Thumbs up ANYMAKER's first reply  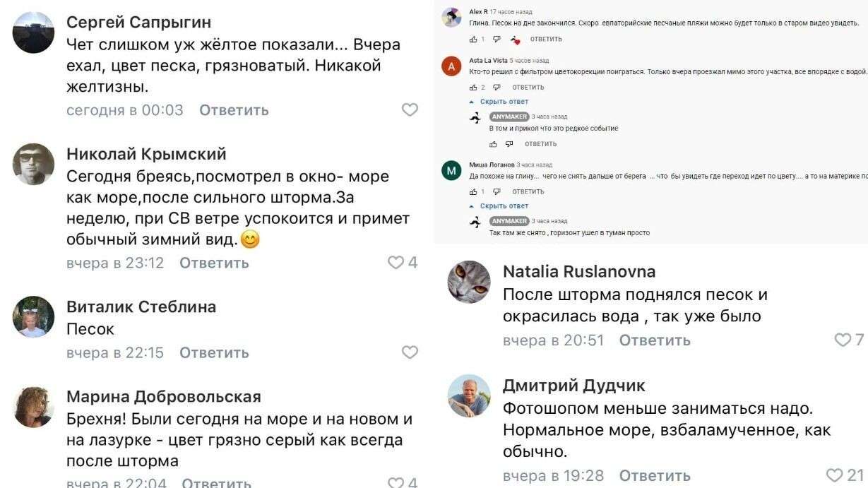[x=494, y=144]
